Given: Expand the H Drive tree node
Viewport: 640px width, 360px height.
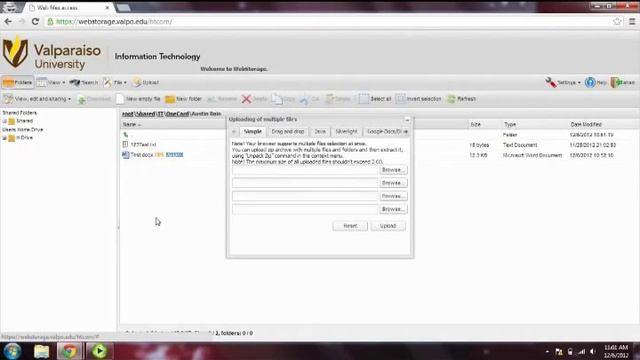Looking at the screenshot, I should coord(4,138).
